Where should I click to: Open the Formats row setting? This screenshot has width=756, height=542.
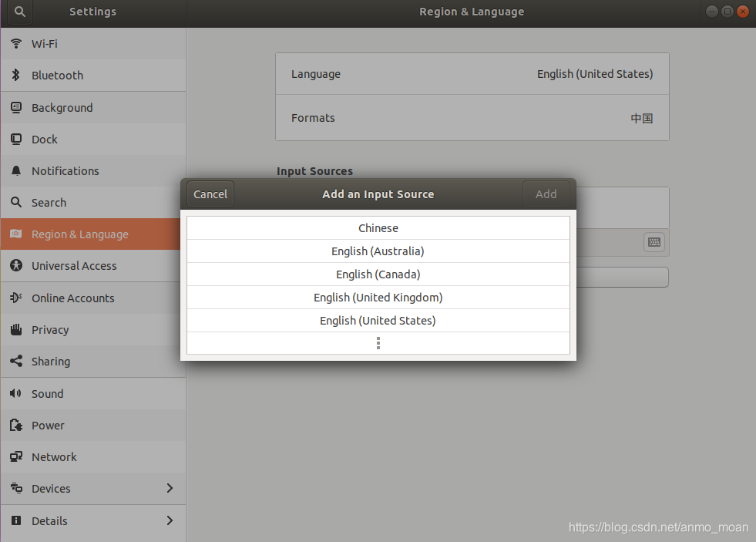point(472,118)
